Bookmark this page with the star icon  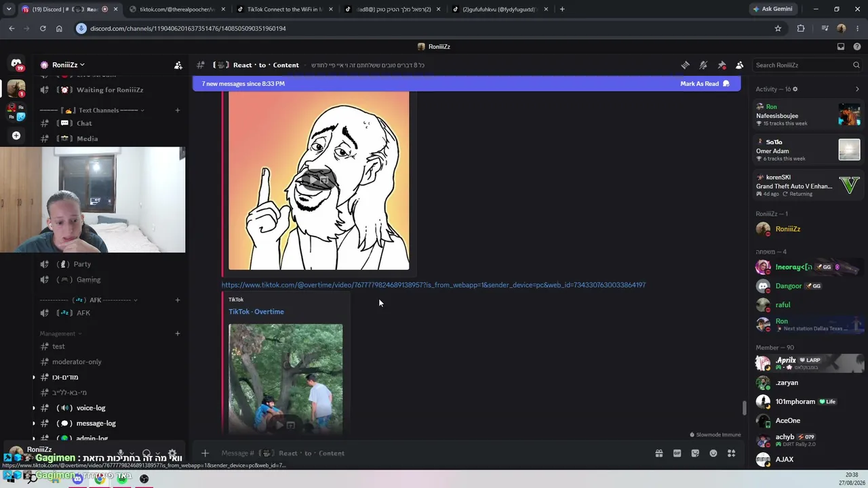778,28
